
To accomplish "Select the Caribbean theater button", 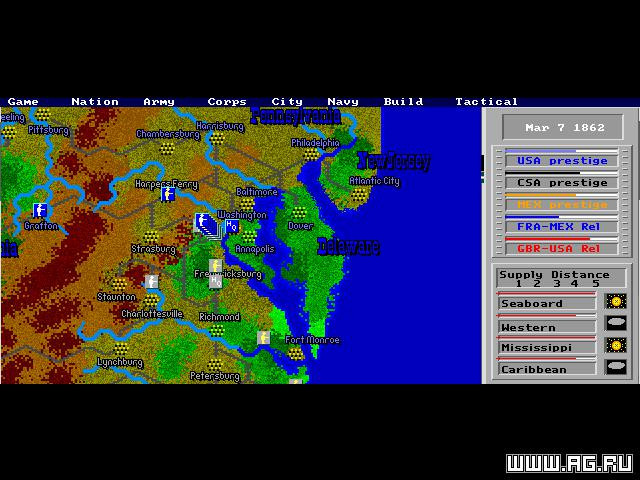I will tap(547, 369).
